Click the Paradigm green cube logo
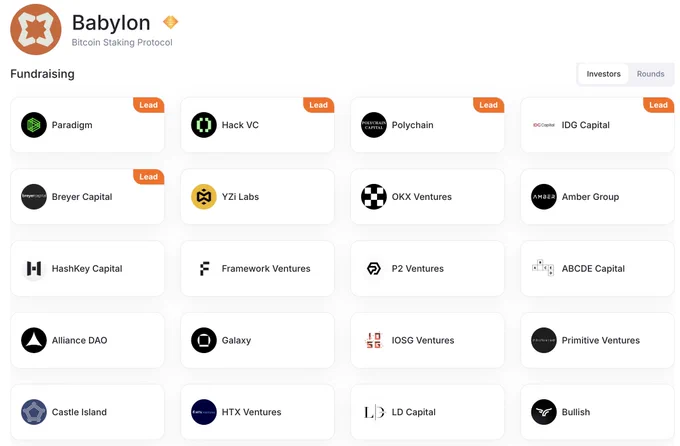This screenshot has height=446, width=680. click(x=34, y=125)
